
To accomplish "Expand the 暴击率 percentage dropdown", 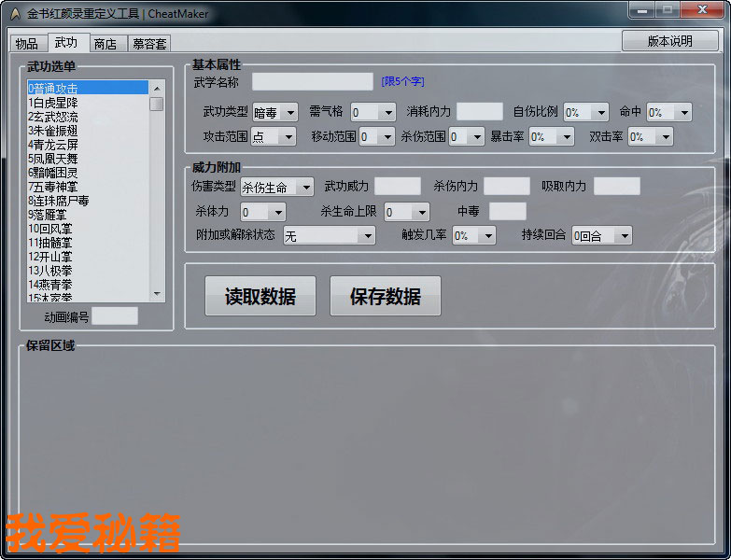I will 551,136.
